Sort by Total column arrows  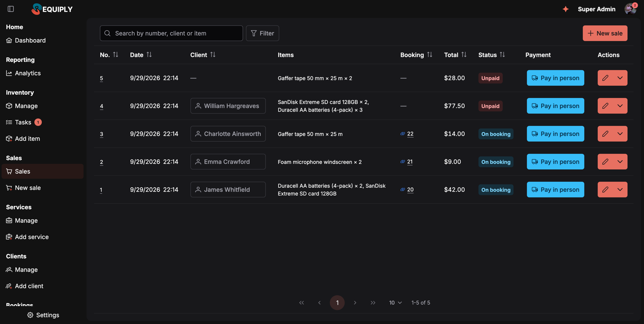click(x=464, y=55)
